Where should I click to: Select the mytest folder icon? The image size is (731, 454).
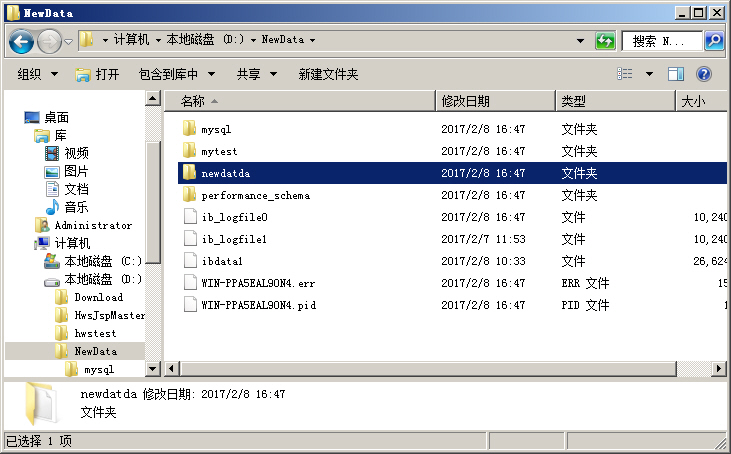pos(189,150)
